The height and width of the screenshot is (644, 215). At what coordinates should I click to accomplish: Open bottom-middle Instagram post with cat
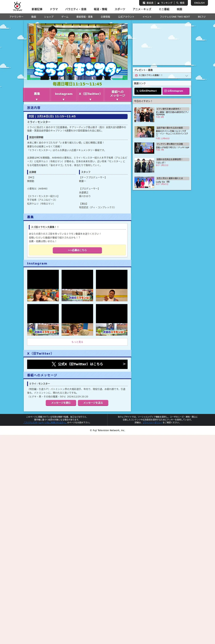[77, 320]
